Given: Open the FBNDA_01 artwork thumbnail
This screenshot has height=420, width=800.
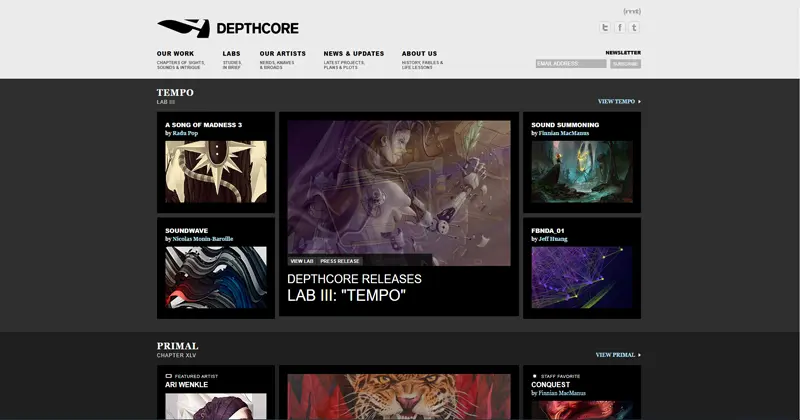Looking at the screenshot, I should (x=582, y=278).
